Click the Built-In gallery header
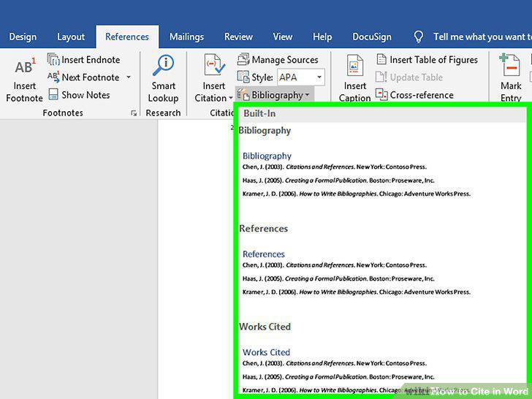This screenshot has height=399, width=532. pos(381,114)
